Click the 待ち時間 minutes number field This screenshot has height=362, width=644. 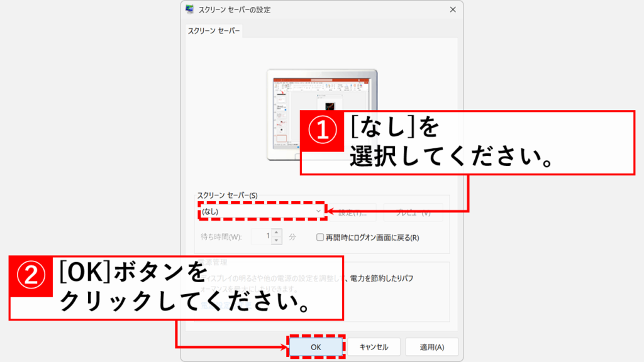click(261, 237)
